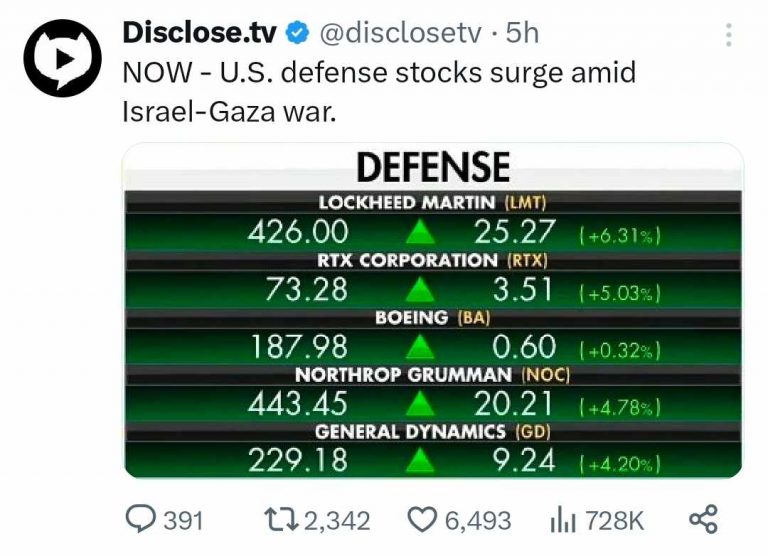
Task: Click the reply speech bubble icon
Action: (140, 519)
